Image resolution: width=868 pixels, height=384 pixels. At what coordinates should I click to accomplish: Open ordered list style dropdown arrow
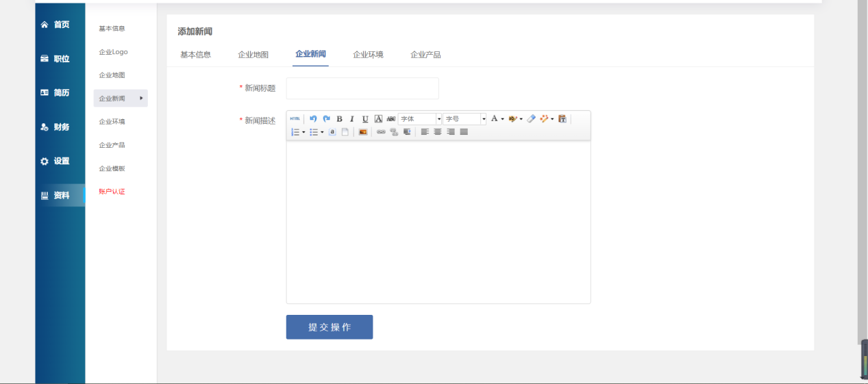(303, 132)
